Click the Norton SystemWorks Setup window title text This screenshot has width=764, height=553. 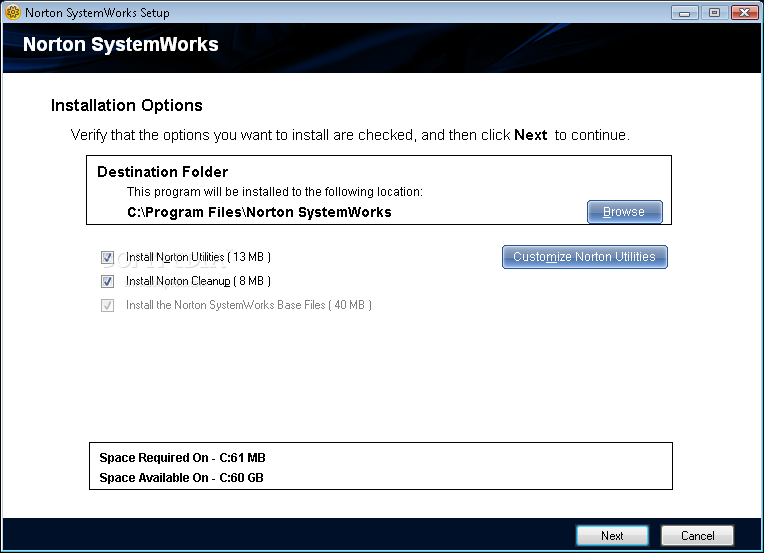(97, 13)
